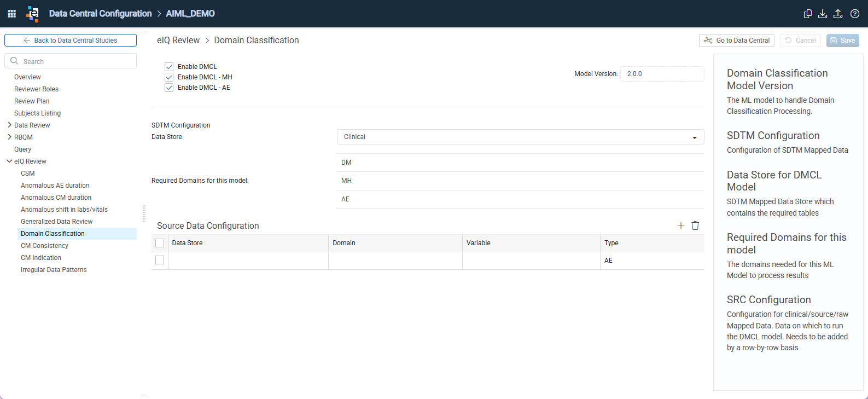The image size is (868, 399).
Task: Expand the Data Review tree node
Action: 9,125
